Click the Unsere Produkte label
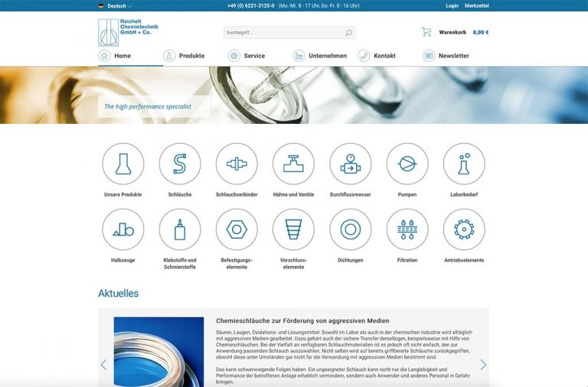 [123, 194]
